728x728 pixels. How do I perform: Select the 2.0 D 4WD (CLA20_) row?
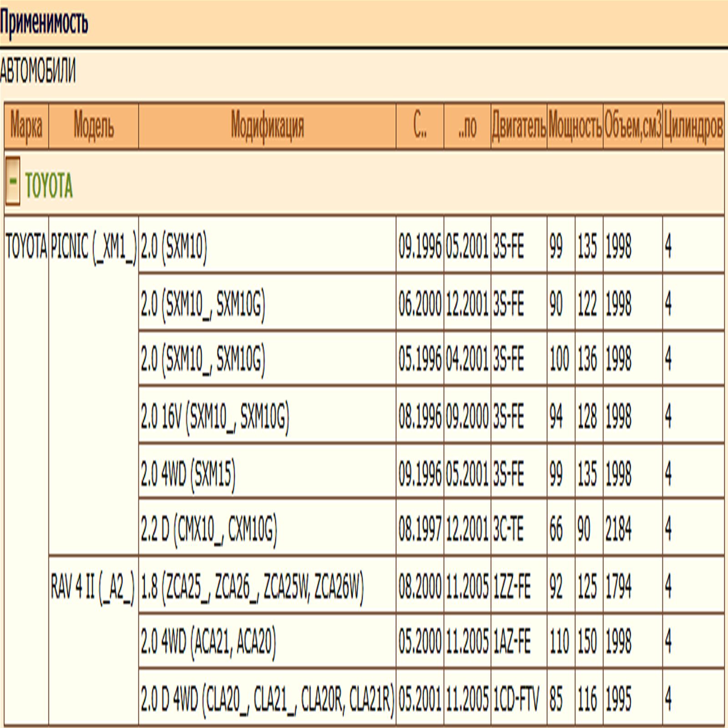tap(267, 698)
